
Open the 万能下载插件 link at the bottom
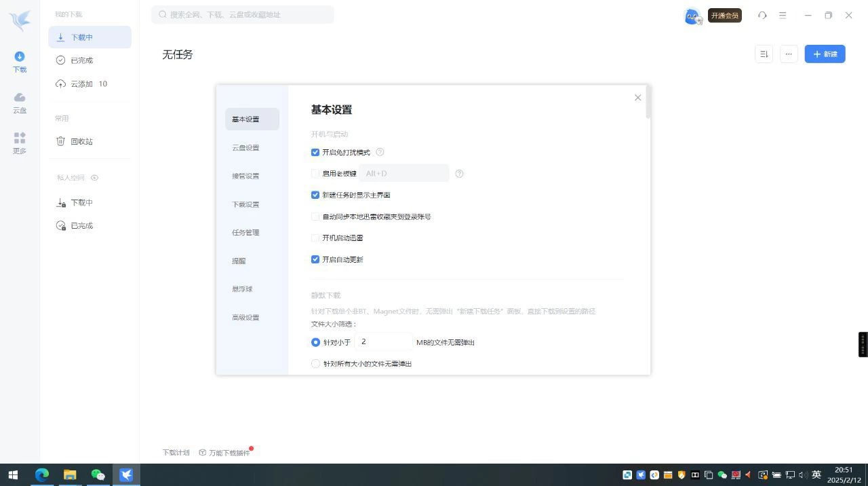tap(229, 451)
